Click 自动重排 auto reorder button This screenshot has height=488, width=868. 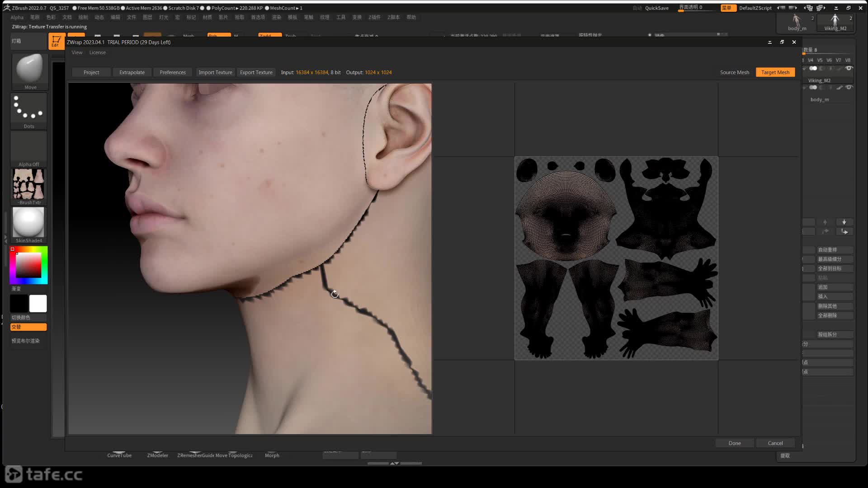click(835, 250)
